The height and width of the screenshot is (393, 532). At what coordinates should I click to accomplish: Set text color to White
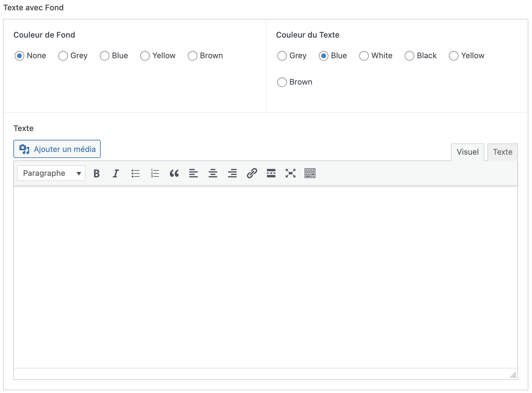click(364, 56)
